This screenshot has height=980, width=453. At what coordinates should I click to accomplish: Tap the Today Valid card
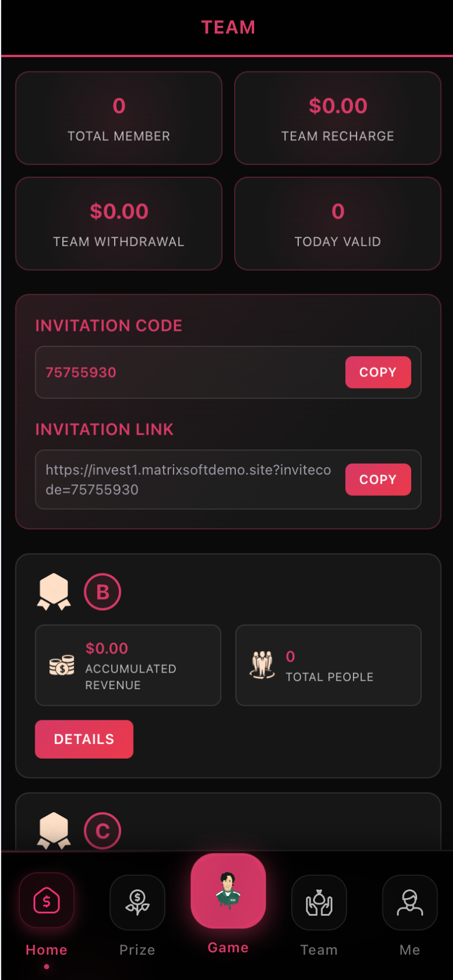tap(338, 224)
